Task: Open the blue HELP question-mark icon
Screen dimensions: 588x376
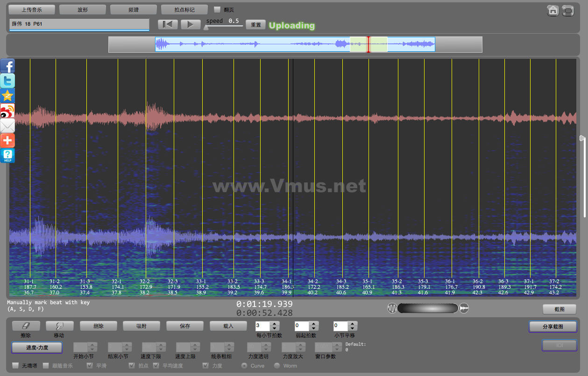Action: click(x=7, y=155)
